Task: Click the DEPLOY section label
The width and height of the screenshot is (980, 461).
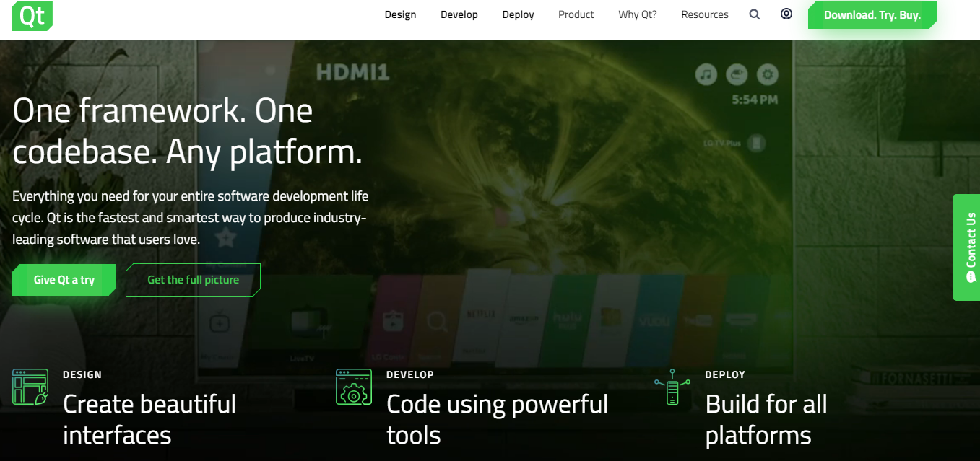Action: pos(725,374)
